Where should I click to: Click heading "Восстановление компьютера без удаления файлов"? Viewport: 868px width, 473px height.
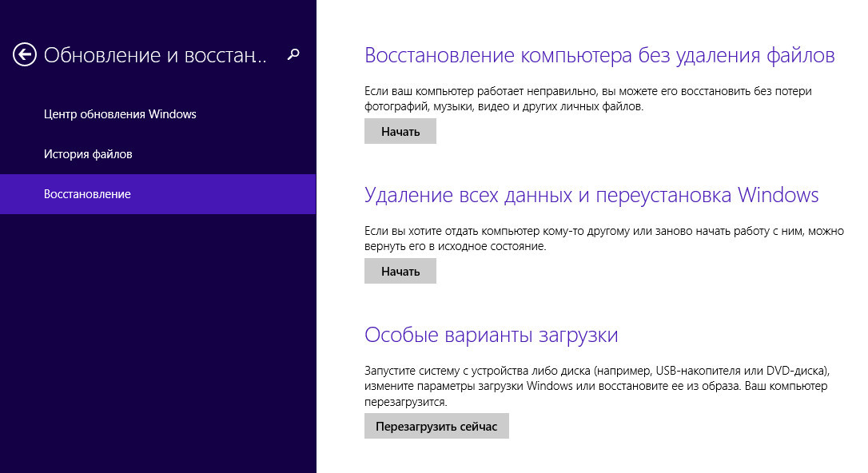pos(599,55)
